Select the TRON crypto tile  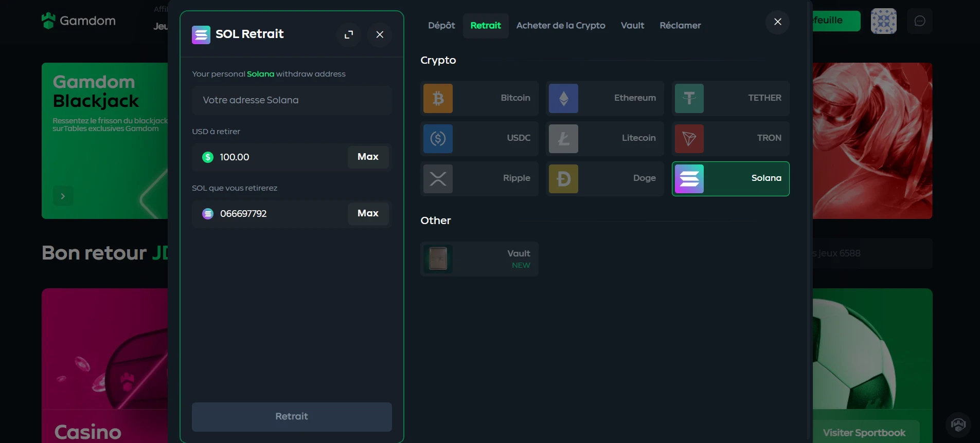click(x=730, y=138)
